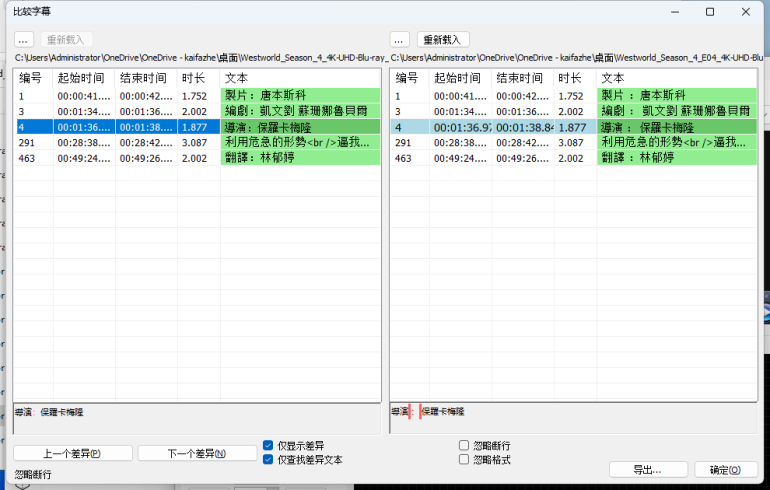Viewport: 770px width, 490px height.
Task: Select right row 翻譯 : 林郁婷
Action: point(574,158)
